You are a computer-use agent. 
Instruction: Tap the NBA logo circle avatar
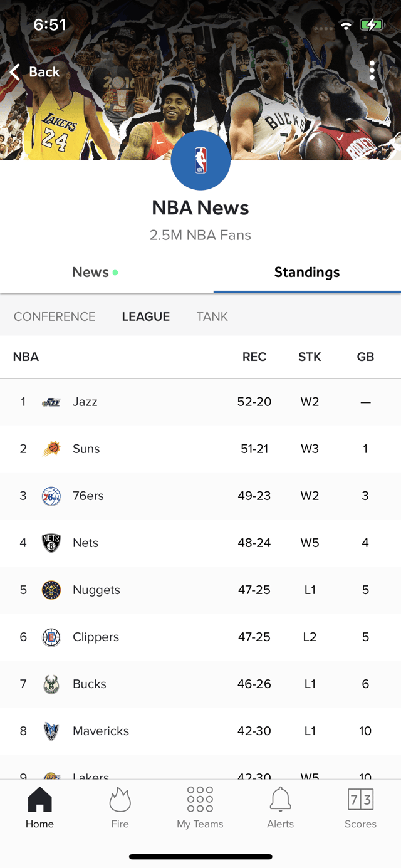(200, 160)
